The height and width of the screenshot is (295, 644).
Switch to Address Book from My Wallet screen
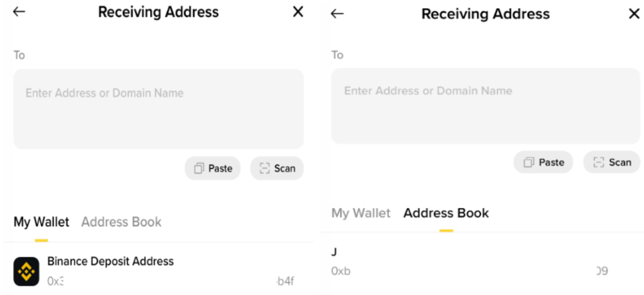(x=121, y=222)
